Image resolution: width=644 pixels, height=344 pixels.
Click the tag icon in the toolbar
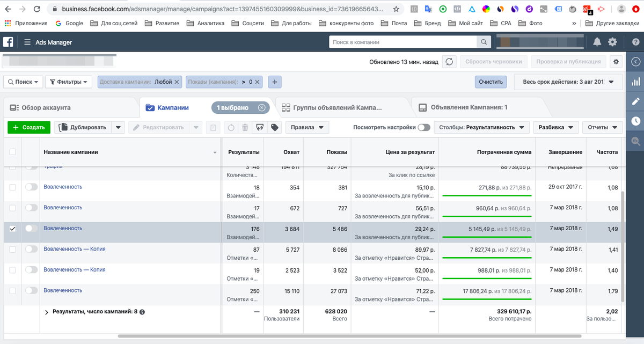click(274, 127)
